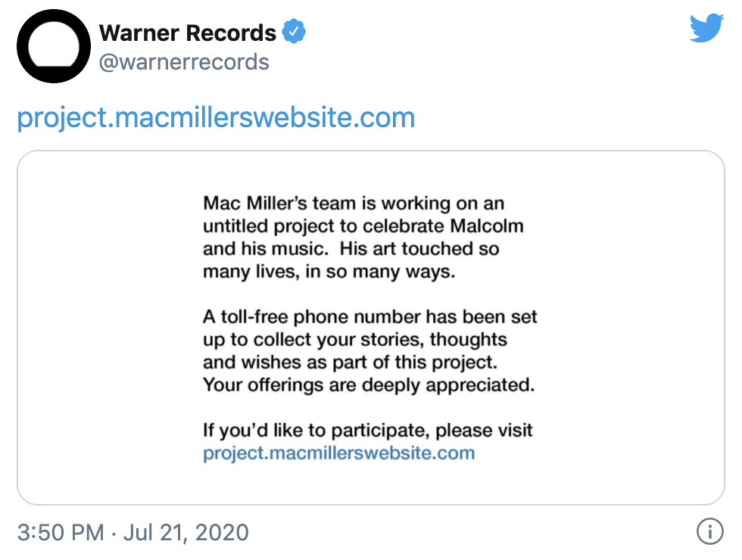Image resolution: width=742 pixels, height=560 pixels.
Task: Click the line "up to collect your stories, thoughts"
Action: [x=354, y=339]
